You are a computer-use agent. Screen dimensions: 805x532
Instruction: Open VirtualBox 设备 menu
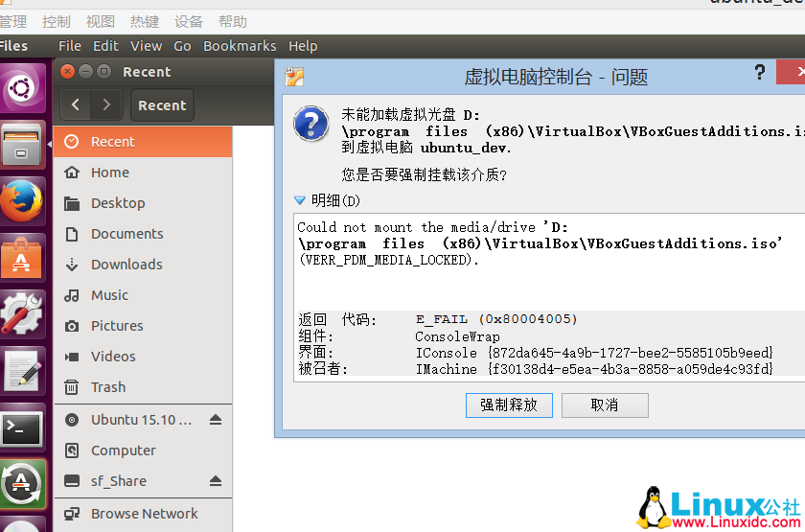point(189,21)
